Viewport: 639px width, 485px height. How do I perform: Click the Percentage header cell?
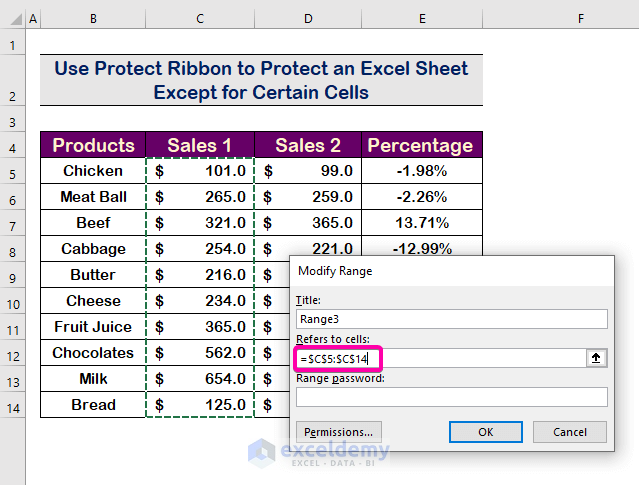(420, 145)
